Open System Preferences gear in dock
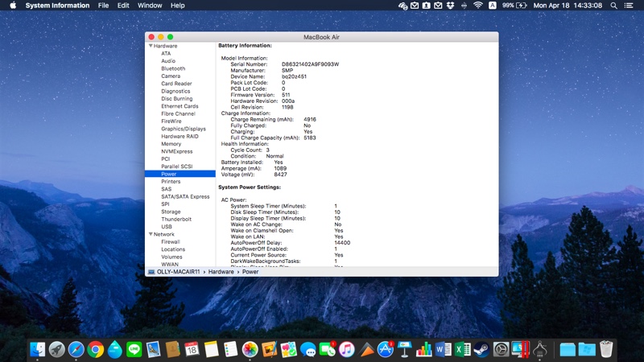 [501, 350]
